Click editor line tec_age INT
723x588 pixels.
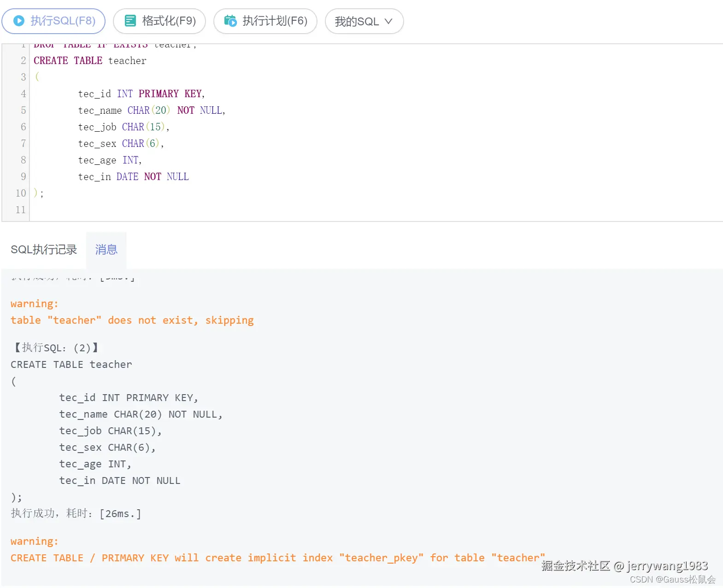[110, 160]
